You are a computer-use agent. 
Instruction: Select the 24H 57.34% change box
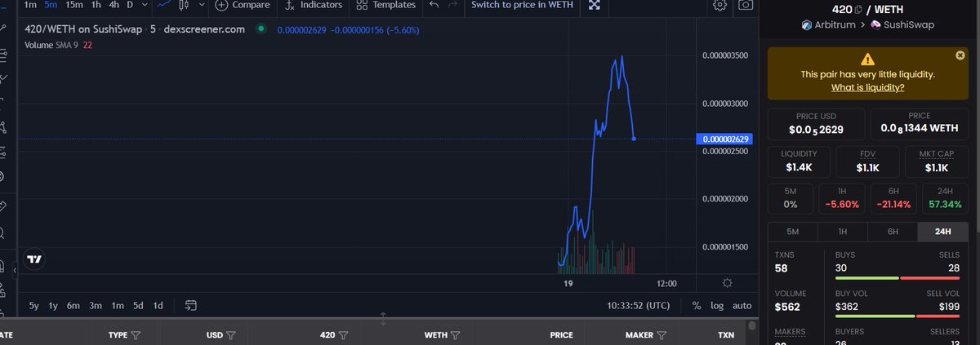click(945, 199)
